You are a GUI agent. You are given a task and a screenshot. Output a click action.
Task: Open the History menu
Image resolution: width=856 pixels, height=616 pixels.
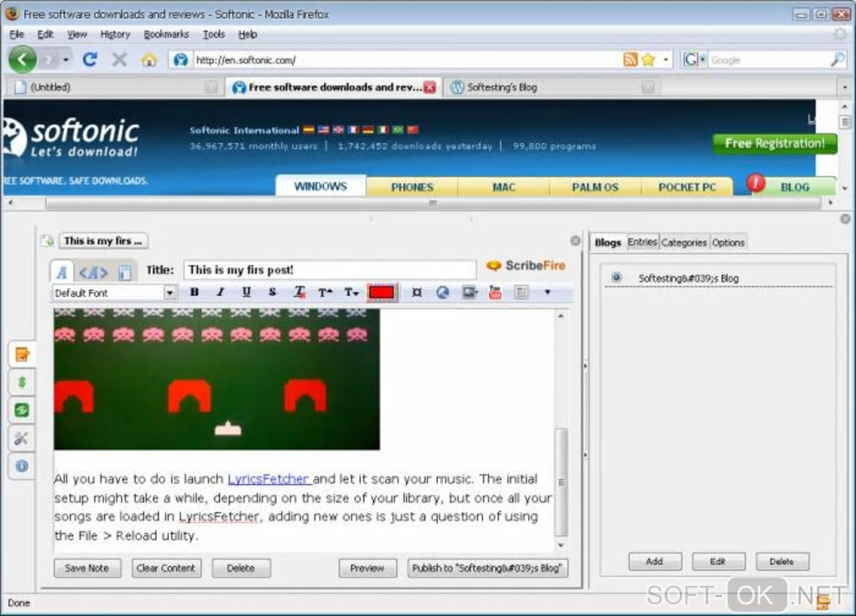click(115, 34)
